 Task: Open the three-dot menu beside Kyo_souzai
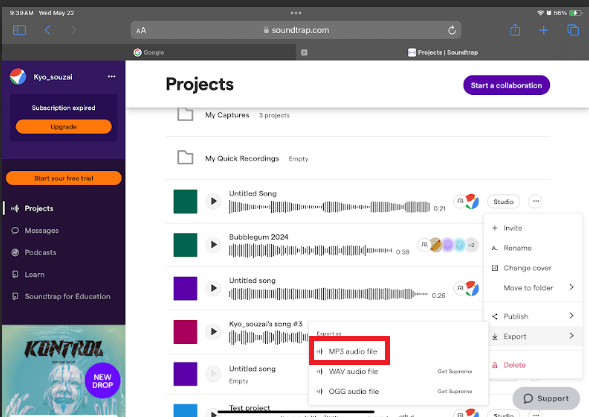click(x=112, y=77)
